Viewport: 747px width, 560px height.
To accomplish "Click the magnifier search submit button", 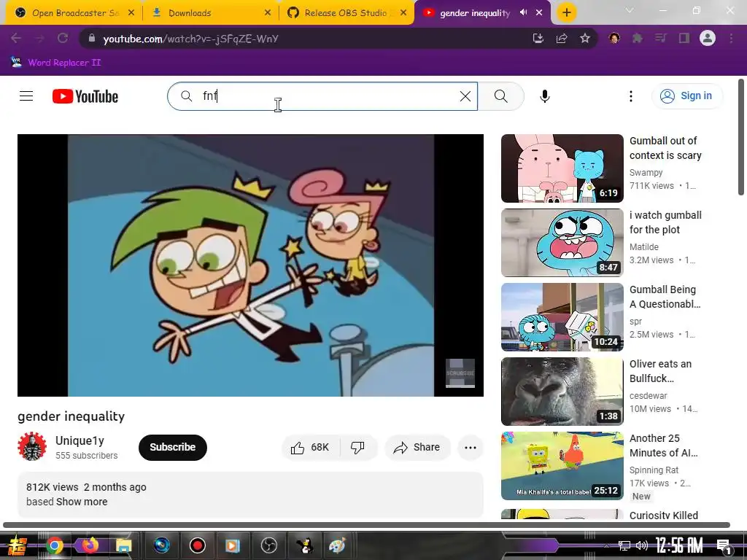I will [x=500, y=96].
